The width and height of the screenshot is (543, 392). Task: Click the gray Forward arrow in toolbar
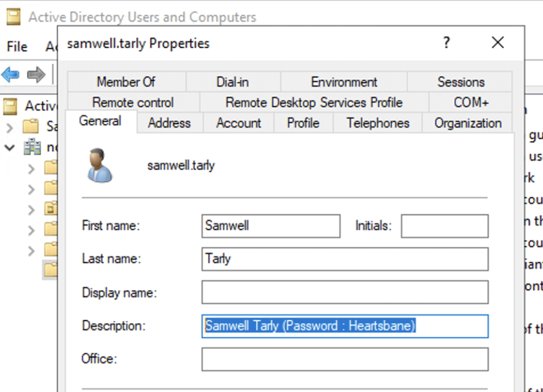[x=36, y=74]
